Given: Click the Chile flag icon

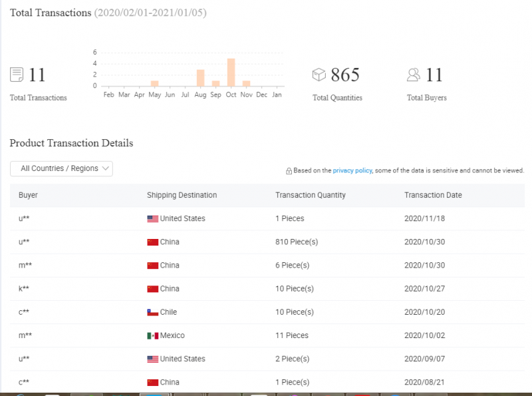Looking at the screenshot, I should pyautogui.click(x=152, y=312).
